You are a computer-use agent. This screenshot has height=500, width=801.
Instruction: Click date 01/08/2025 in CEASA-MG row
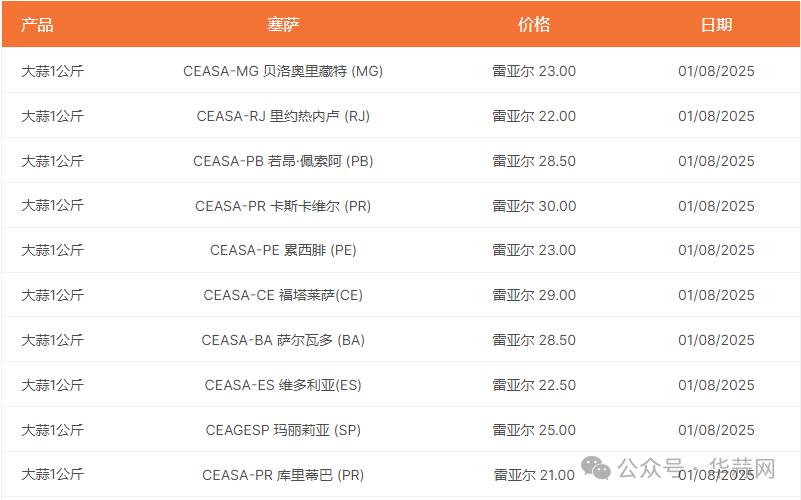[x=716, y=71]
